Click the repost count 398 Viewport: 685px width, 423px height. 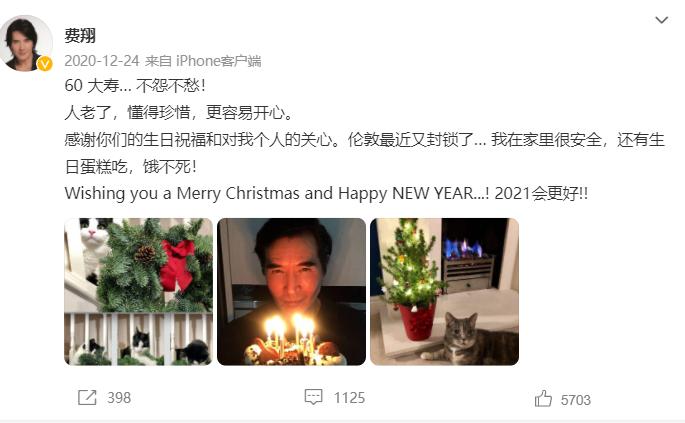pos(119,398)
